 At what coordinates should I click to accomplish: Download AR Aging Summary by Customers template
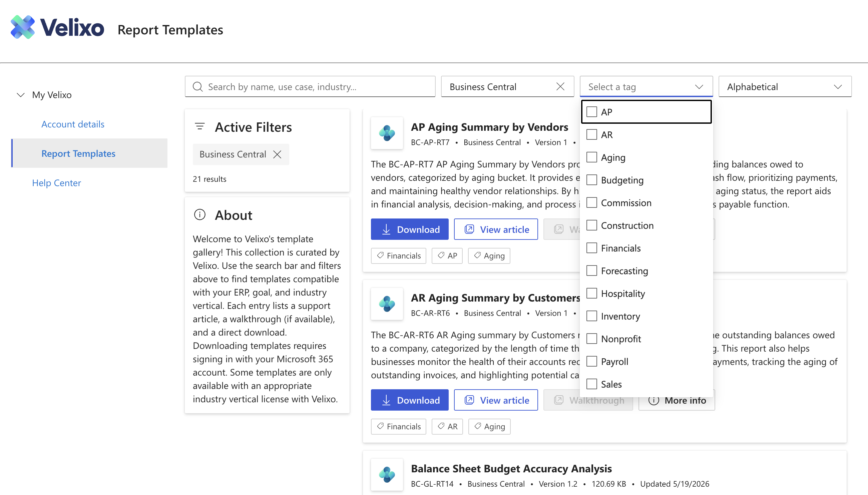pos(409,400)
